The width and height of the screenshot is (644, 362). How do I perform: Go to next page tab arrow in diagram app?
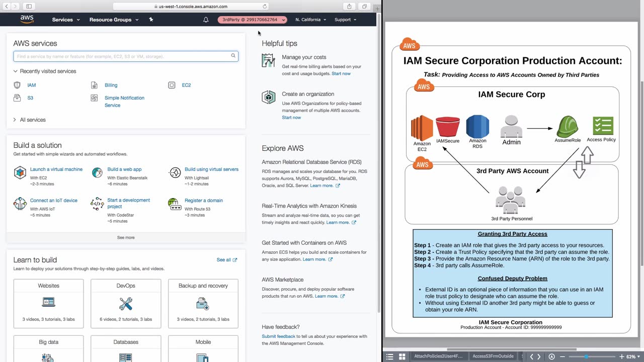[x=539, y=356]
